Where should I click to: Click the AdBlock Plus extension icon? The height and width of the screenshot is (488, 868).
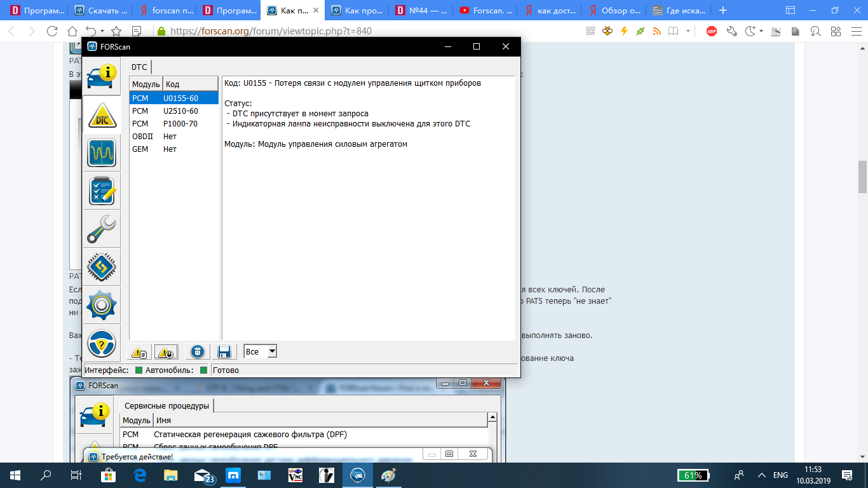[712, 30]
